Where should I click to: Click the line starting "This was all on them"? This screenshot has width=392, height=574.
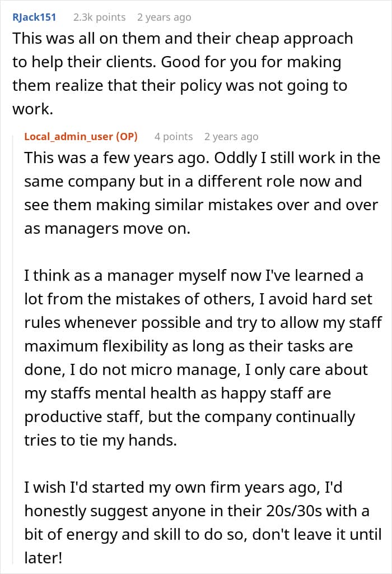pos(183,38)
